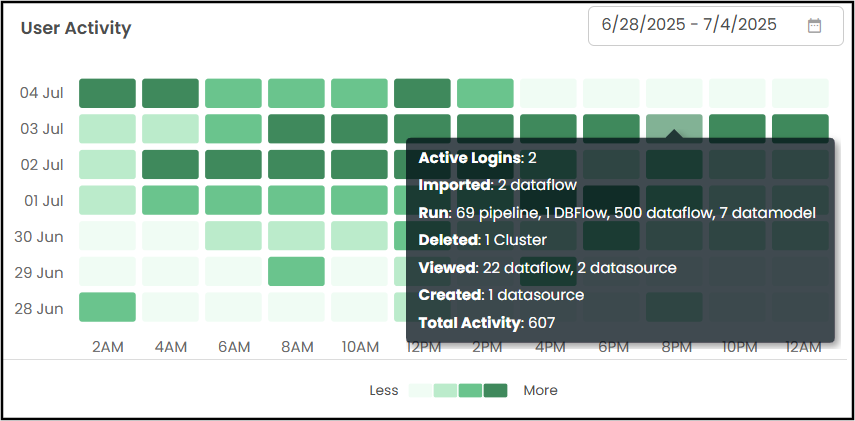
Task: Click the darkest green legend swatch
Action: [x=495, y=390]
